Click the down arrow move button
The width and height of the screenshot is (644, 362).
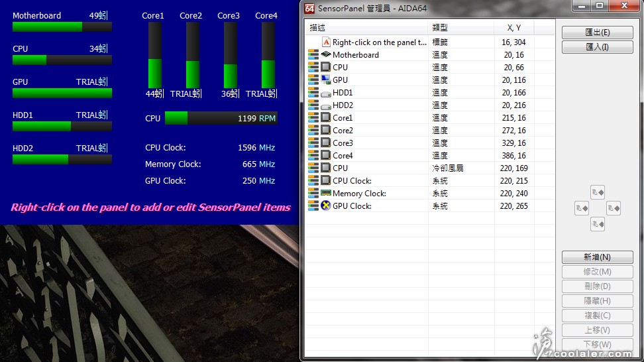(598, 224)
